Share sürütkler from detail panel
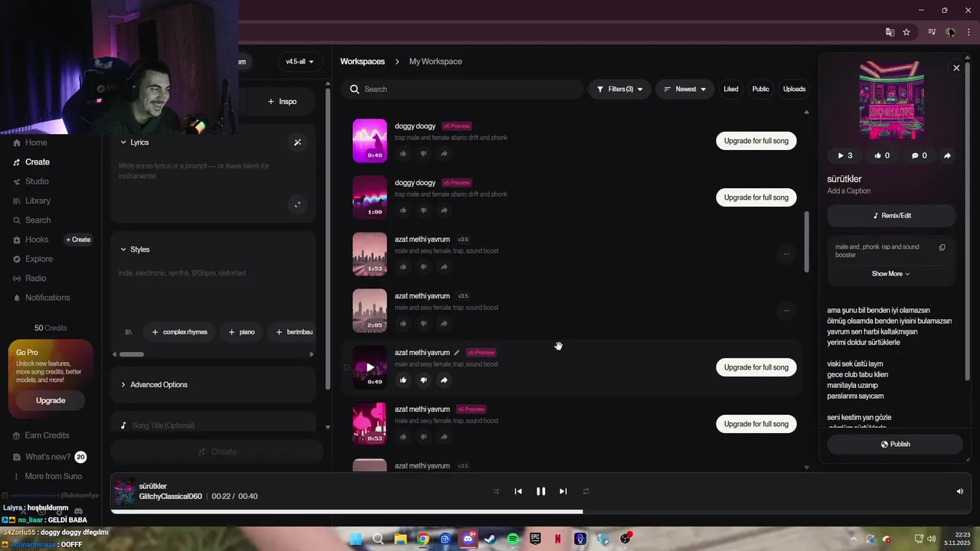This screenshot has width=980, height=551. click(x=947, y=155)
